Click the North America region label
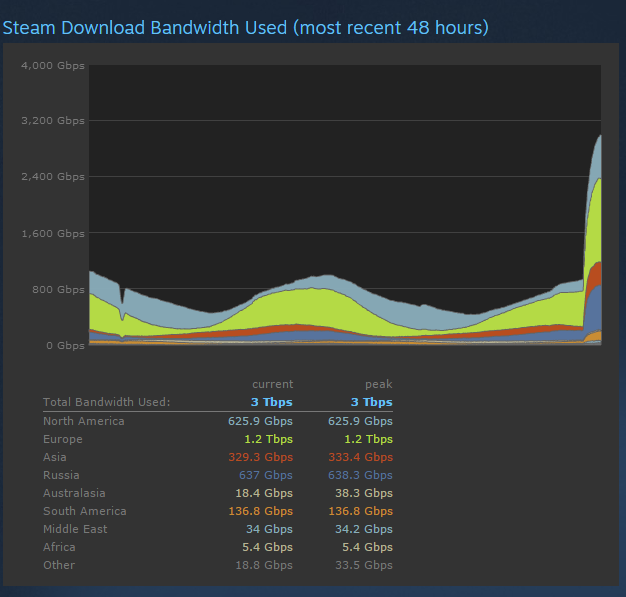 tap(84, 421)
